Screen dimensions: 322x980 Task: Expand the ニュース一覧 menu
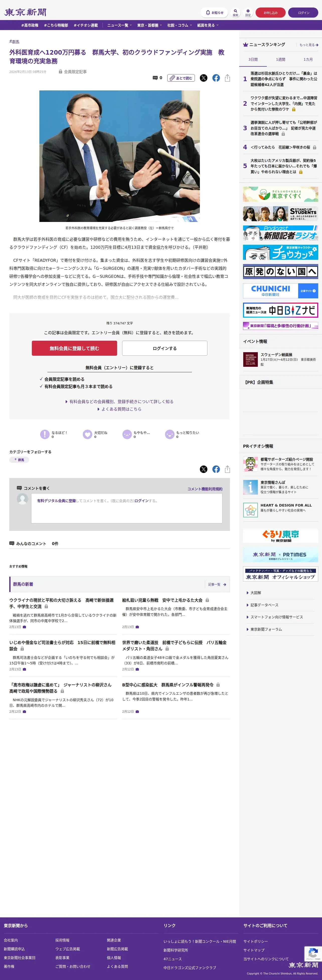(x=119, y=26)
